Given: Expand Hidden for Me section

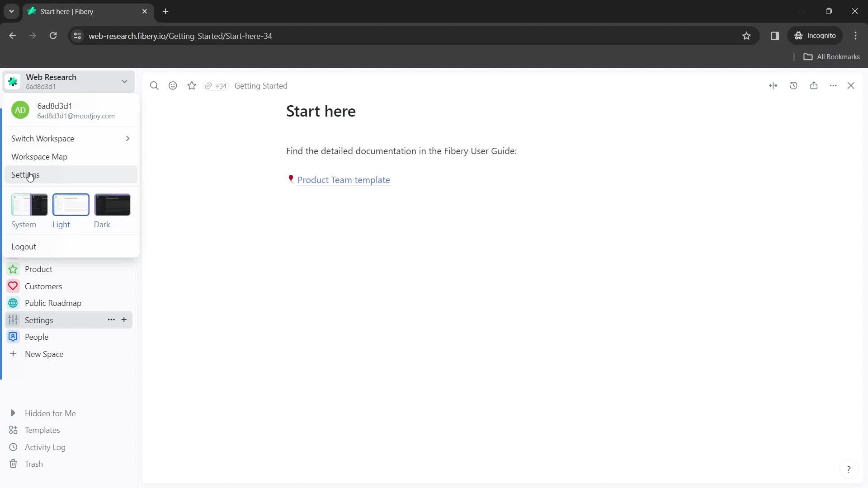Looking at the screenshot, I should 13,413.
